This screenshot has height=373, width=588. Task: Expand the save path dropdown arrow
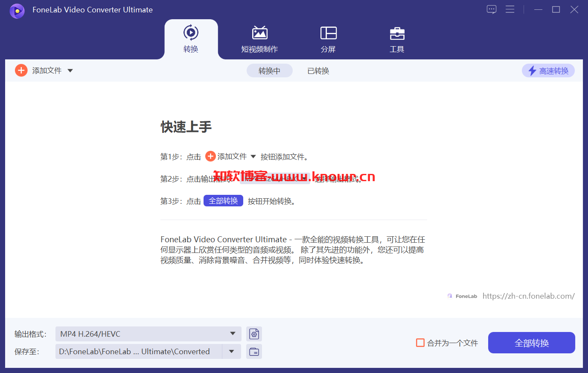click(231, 351)
